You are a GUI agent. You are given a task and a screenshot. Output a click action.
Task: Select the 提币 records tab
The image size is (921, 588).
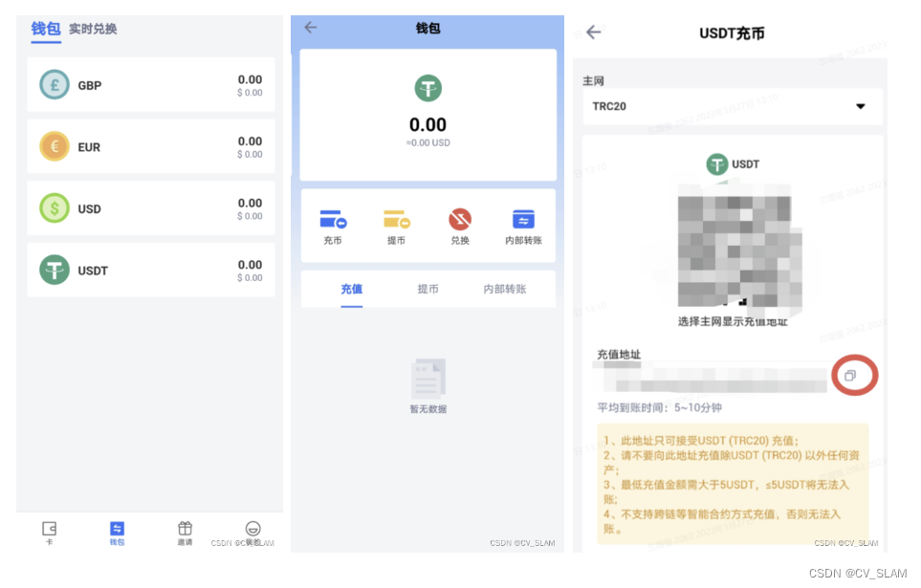pos(428,289)
